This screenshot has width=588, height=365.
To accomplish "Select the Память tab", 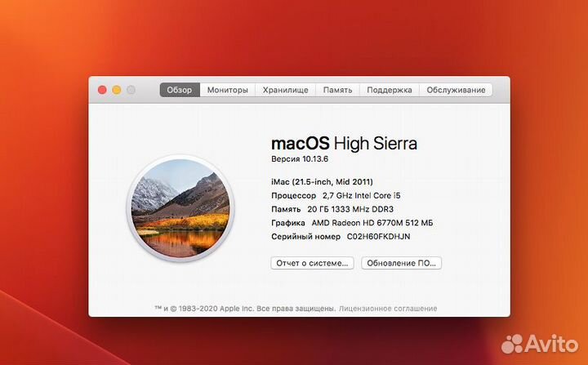I will coord(337,90).
